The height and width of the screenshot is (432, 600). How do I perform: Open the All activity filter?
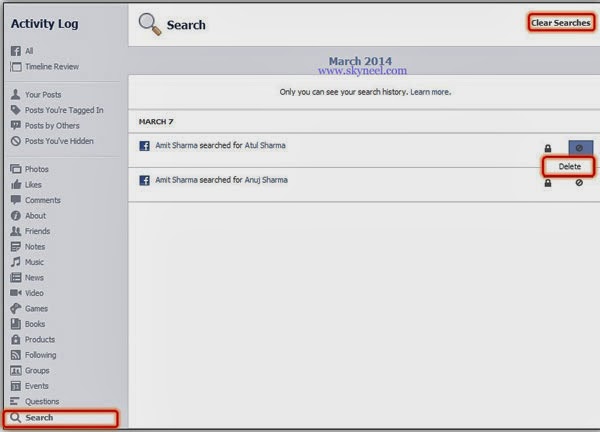click(x=29, y=51)
